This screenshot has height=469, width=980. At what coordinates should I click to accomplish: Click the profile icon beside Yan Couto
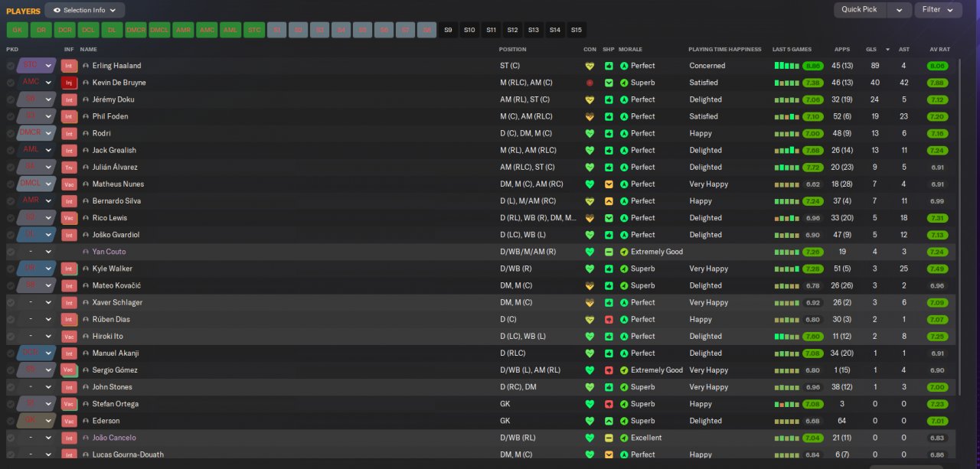86,252
